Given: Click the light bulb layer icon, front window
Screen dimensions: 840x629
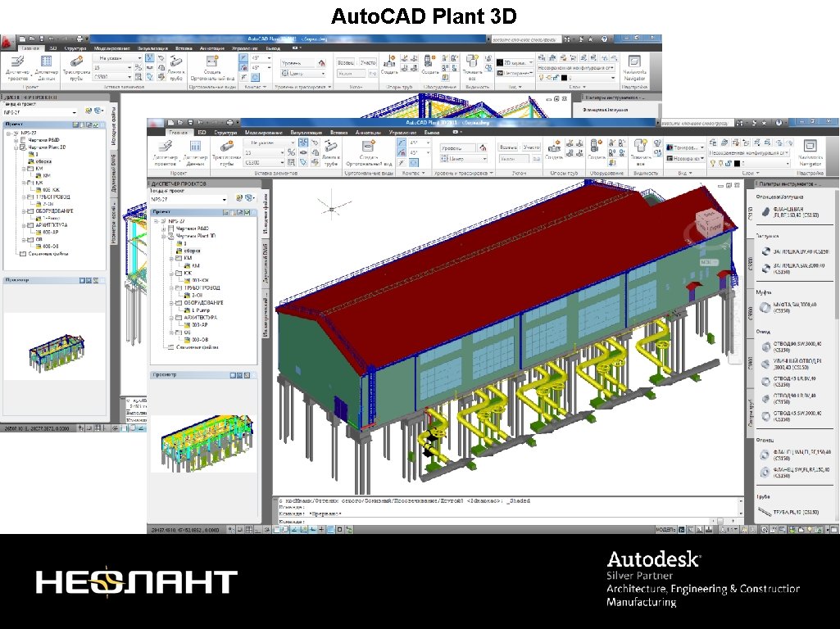Looking at the screenshot, I should pyautogui.click(x=713, y=163).
